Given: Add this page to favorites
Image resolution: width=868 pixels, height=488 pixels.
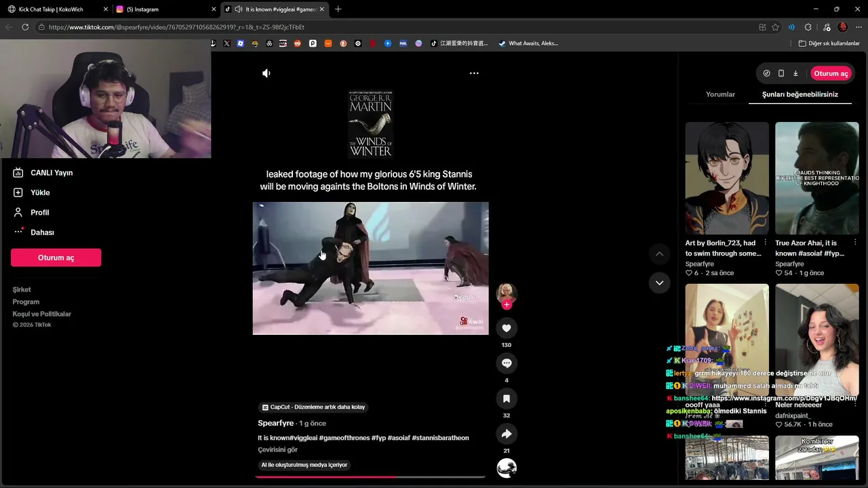Looking at the screenshot, I should click(x=776, y=27).
